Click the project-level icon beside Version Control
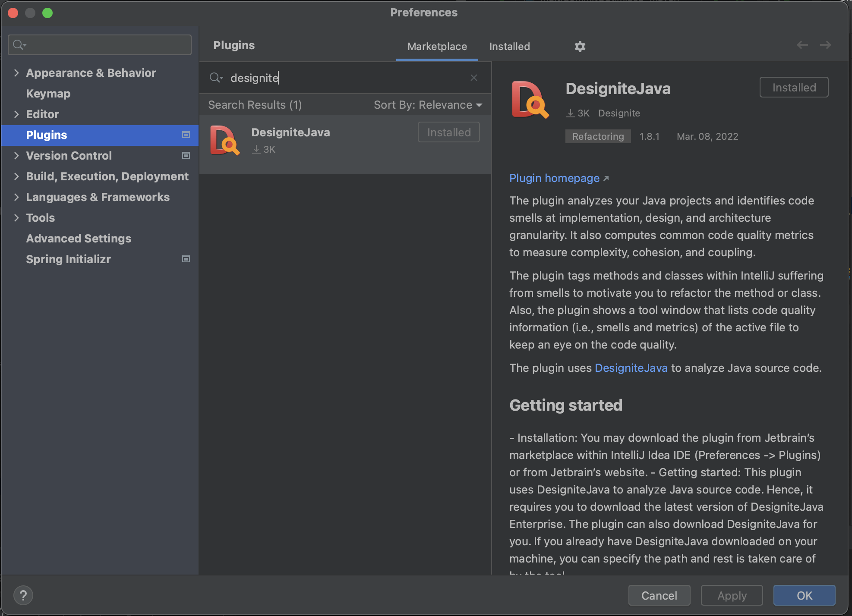852x616 pixels. (x=186, y=156)
